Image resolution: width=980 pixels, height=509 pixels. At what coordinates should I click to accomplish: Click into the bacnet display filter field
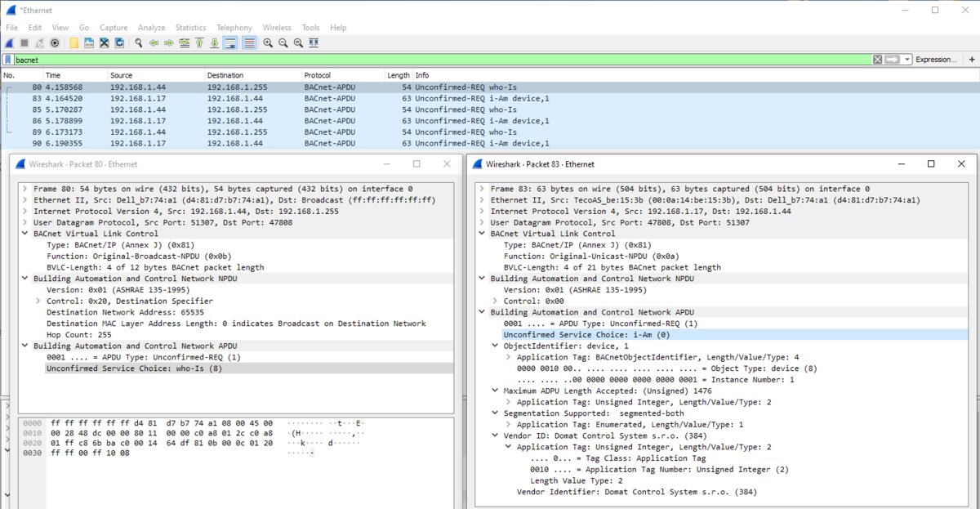tap(408, 60)
